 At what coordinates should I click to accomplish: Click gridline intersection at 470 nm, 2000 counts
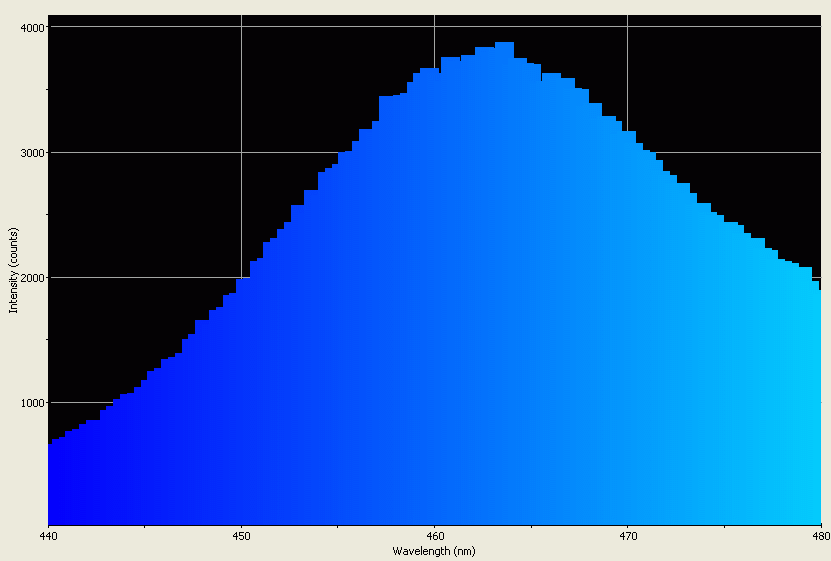point(627,278)
